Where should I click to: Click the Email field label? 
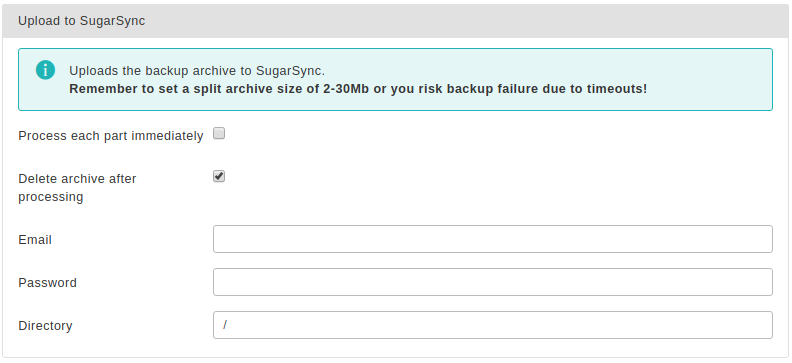(35, 240)
